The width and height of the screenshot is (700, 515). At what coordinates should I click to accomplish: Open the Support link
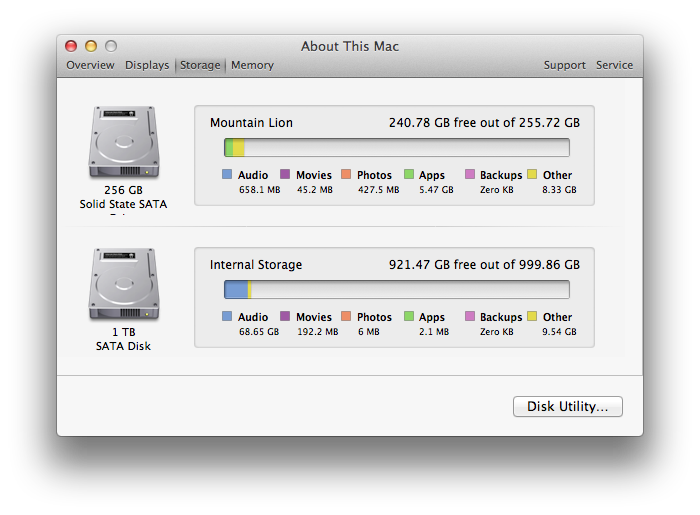click(564, 65)
